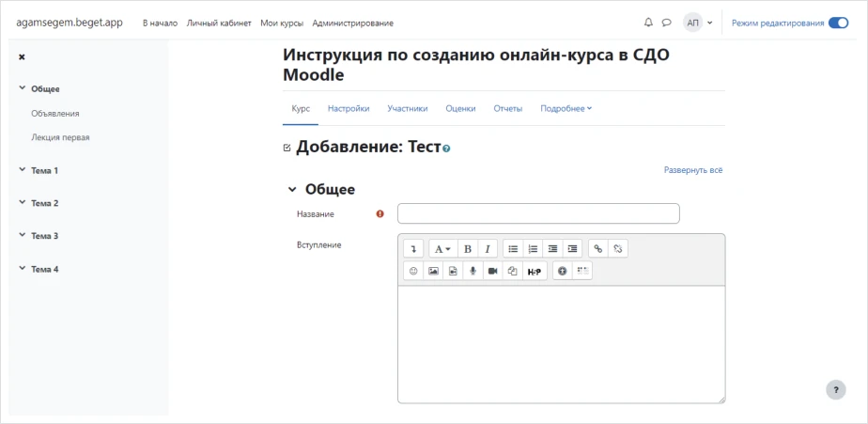Click inside the Вступление text area

562,344
